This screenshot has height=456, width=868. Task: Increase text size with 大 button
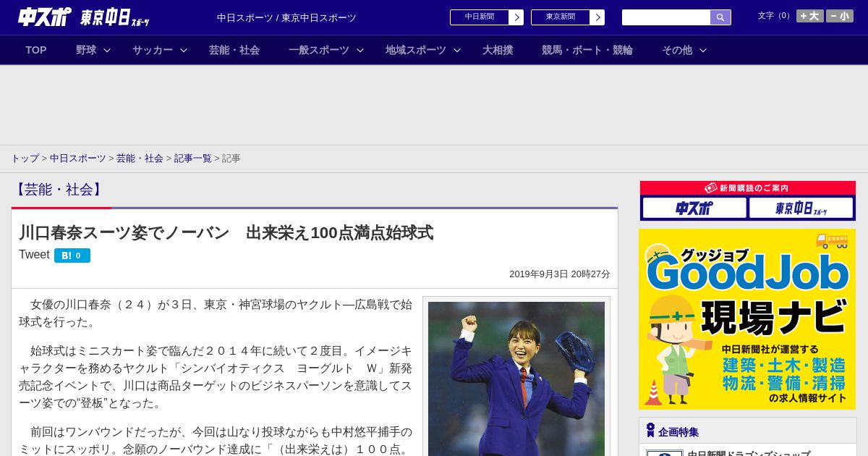coord(810,16)
